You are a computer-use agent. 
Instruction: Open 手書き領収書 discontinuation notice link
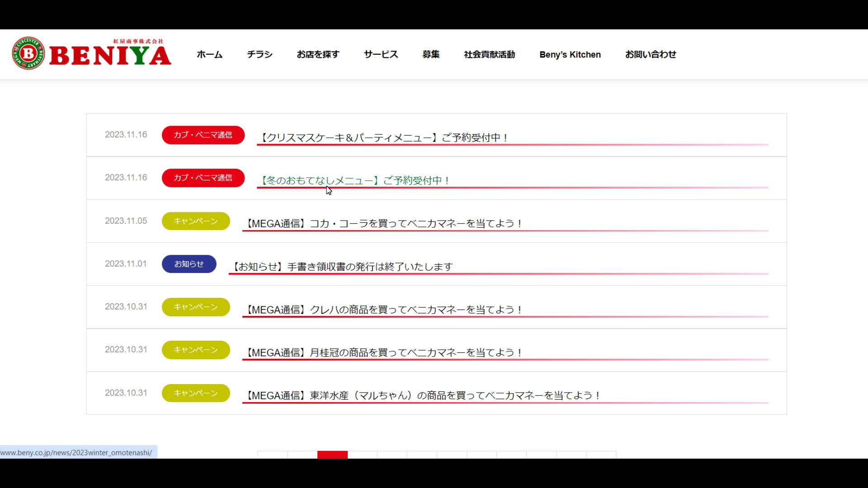[342, 267]
